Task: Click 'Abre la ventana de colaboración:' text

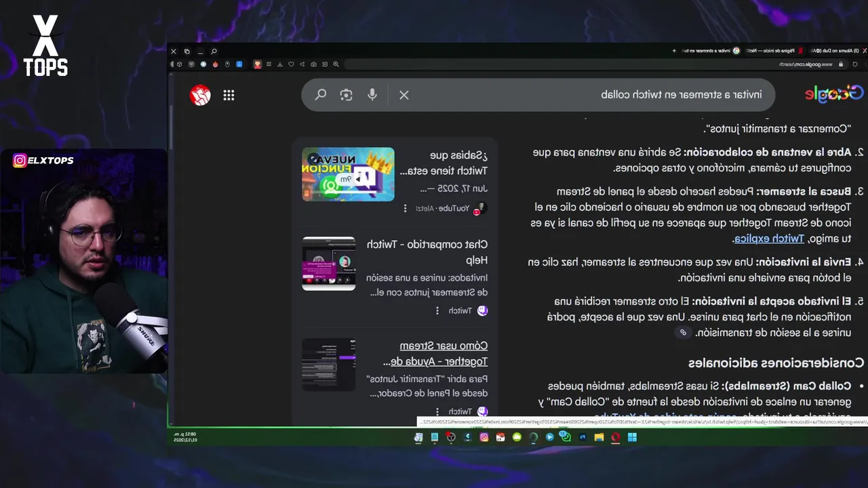Action: tap(766, 152)
